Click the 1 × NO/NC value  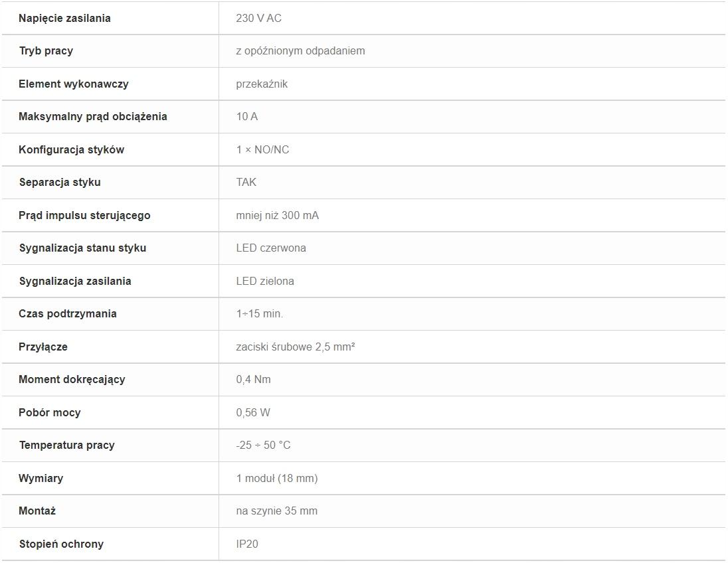pyautogui.click(x=262, y=149)
